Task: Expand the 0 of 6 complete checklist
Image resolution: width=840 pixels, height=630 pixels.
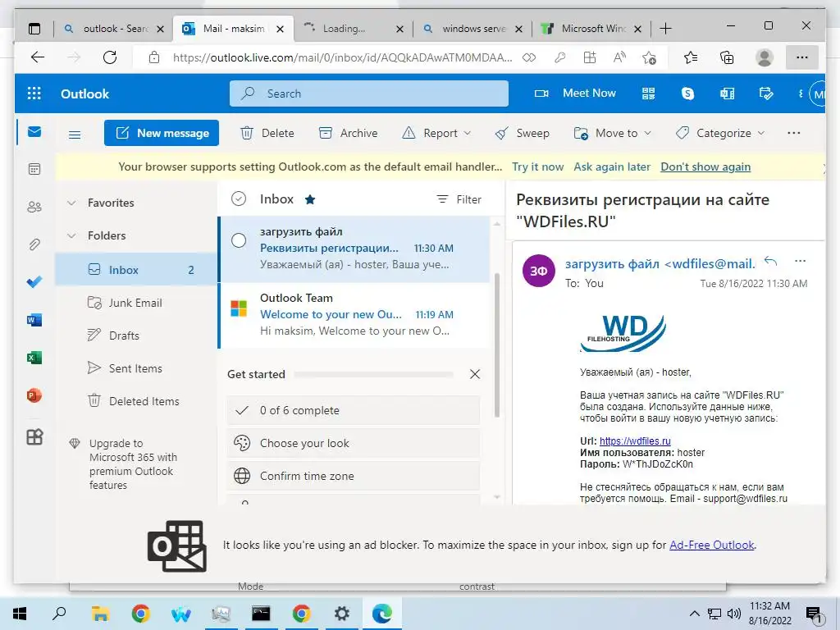Action: click(353, 410)
